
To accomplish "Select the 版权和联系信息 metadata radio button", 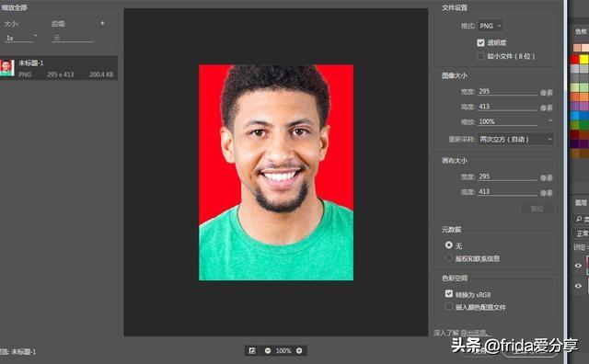I will [x=448, y=257].
